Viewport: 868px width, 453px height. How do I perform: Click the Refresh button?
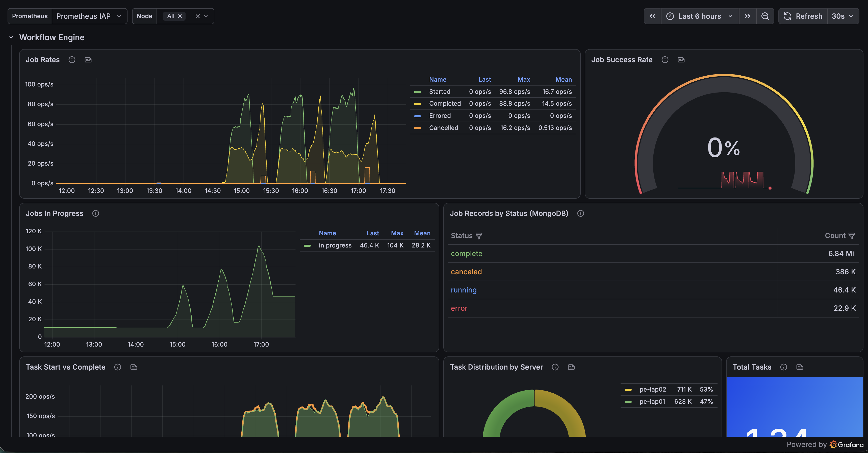(x=803, y=16)
